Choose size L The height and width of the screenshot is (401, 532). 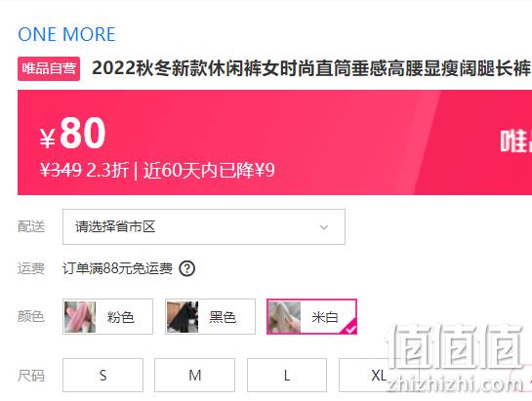(x=287, y=376)
